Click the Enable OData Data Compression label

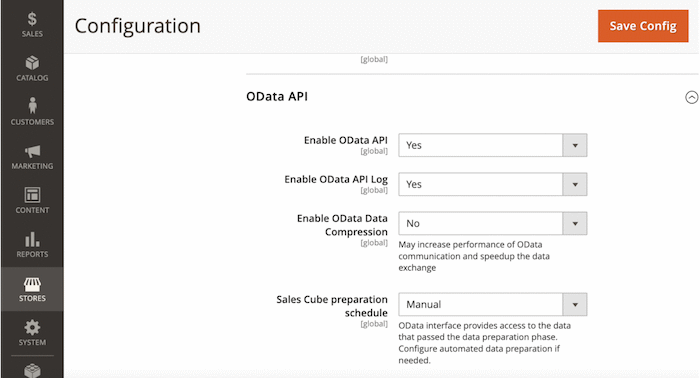(x=342, y=225)
